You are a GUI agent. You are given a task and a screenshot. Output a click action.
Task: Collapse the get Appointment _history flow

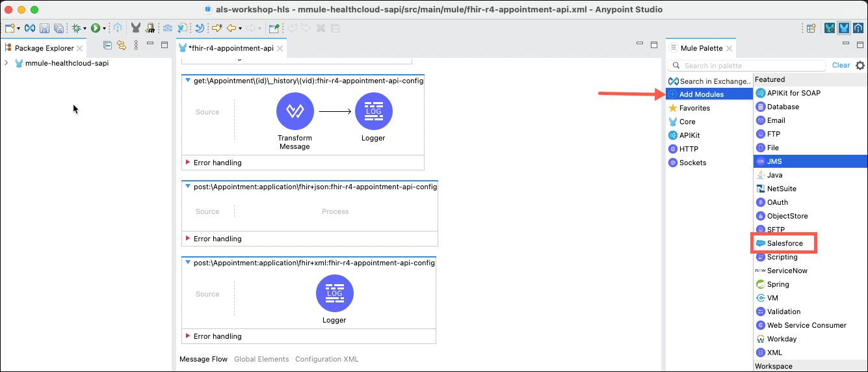[x=188, y=81]
